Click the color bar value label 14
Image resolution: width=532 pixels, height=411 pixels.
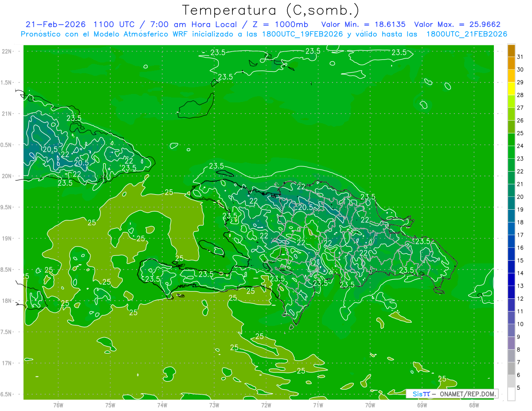pos(520,273)
